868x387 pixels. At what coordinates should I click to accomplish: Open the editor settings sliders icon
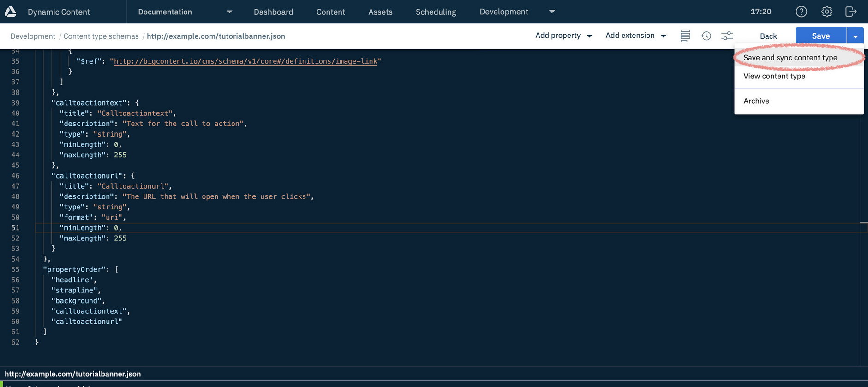coord(727,36)
